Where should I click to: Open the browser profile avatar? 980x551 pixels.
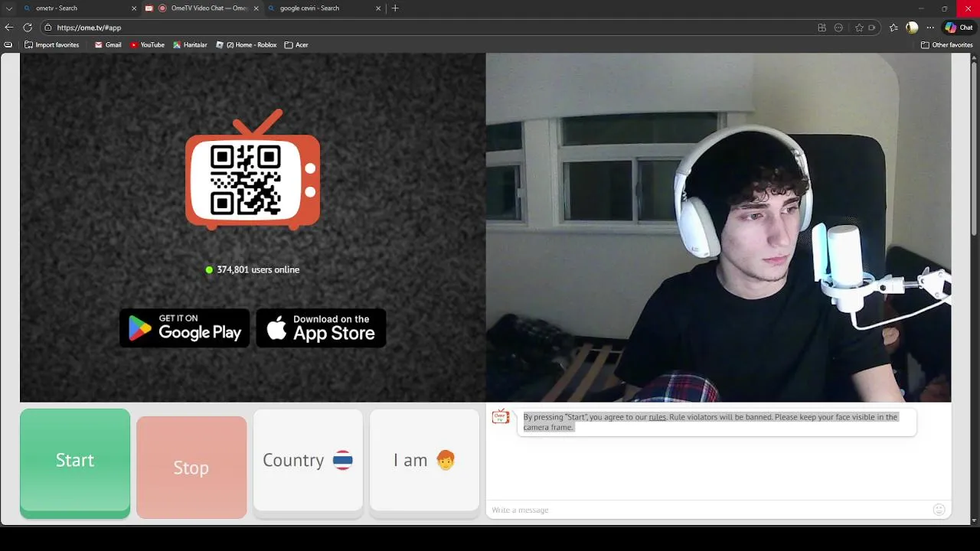click(912, 28)
